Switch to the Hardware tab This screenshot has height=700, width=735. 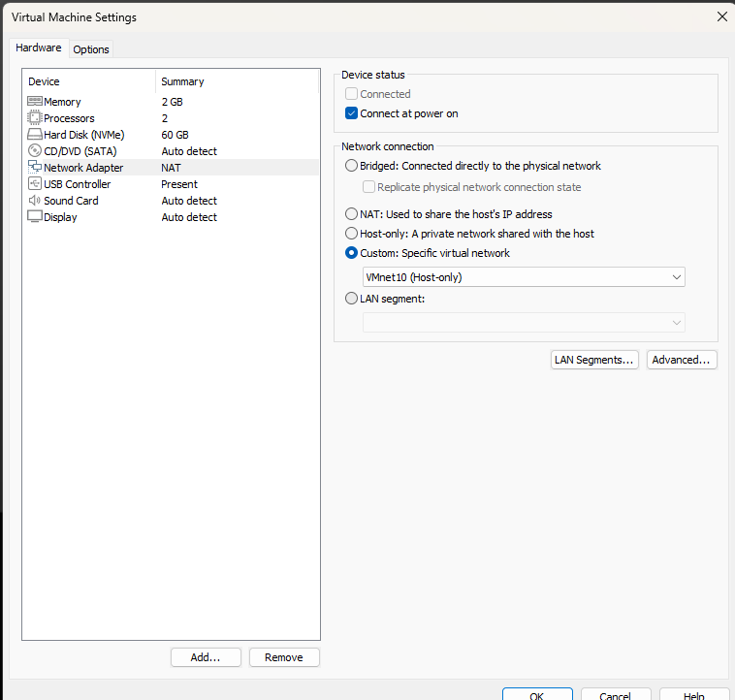[39, 48]
